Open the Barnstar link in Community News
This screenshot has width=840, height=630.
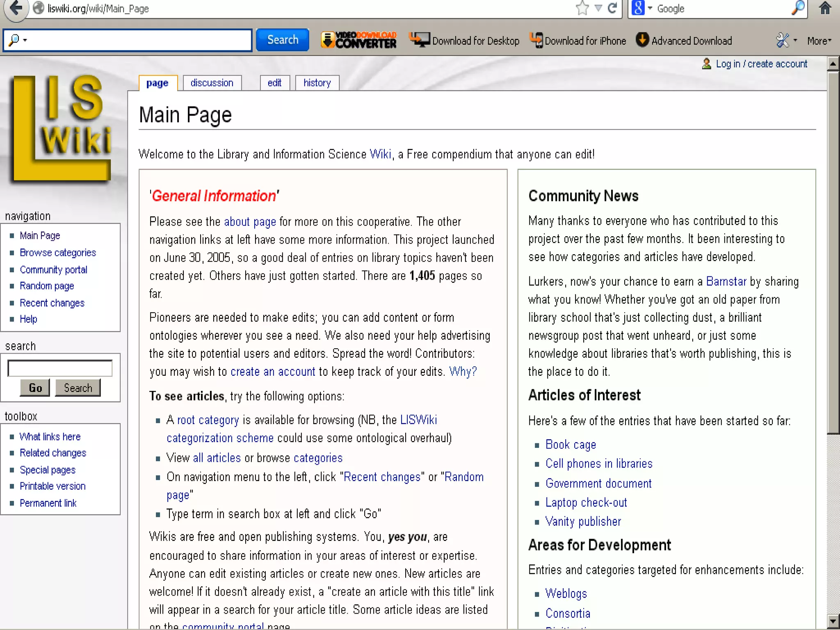(x=726, y=281)
